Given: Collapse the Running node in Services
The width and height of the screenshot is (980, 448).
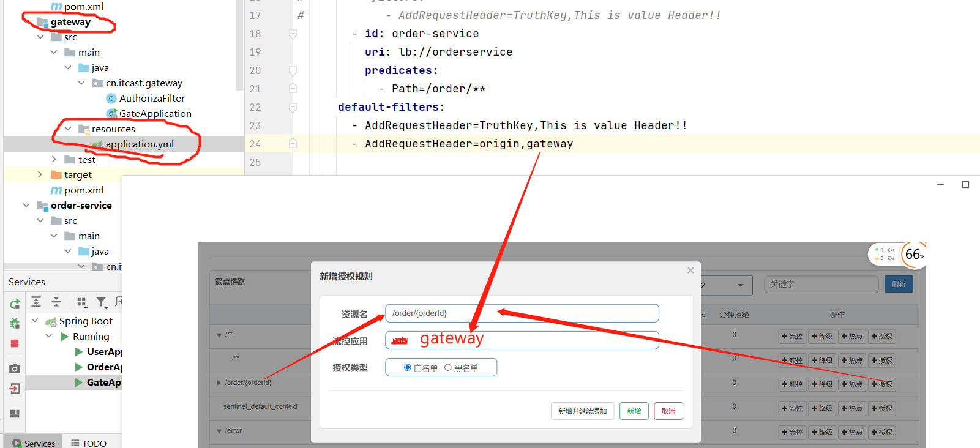Looking at the screenshot, I should 49,336.
